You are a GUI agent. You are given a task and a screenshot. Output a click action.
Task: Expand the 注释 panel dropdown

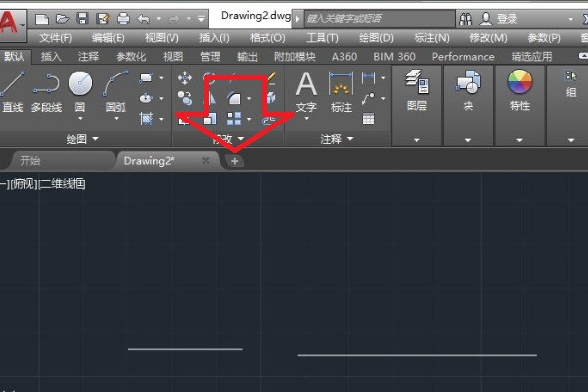tap(350, 140)
